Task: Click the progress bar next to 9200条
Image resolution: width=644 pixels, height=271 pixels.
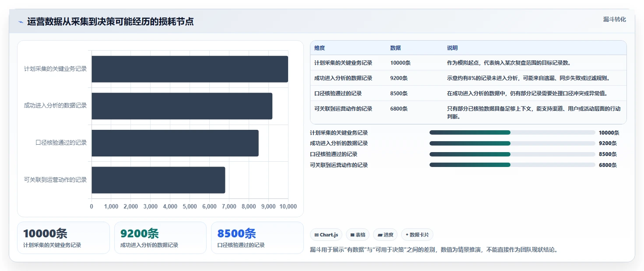Action: click(512, 143)
